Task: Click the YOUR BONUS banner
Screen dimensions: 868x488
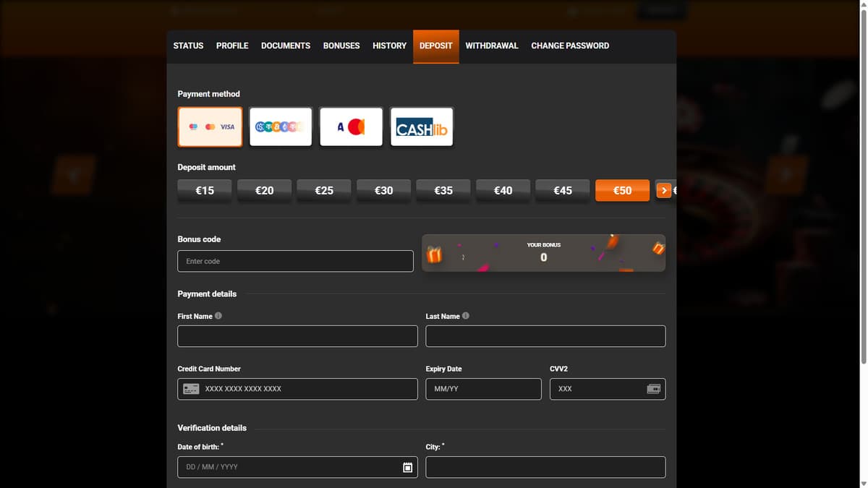Action: point(544,253)
